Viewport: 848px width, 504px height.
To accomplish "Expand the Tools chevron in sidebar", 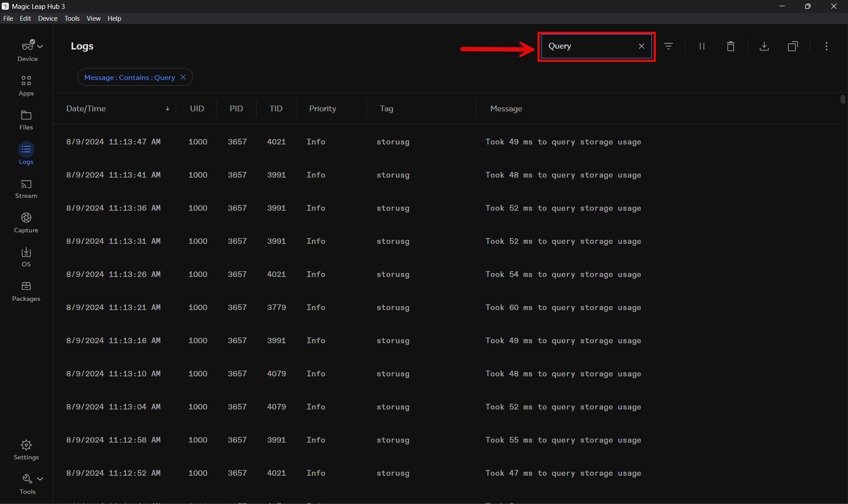I will click(x=40, y=478).
